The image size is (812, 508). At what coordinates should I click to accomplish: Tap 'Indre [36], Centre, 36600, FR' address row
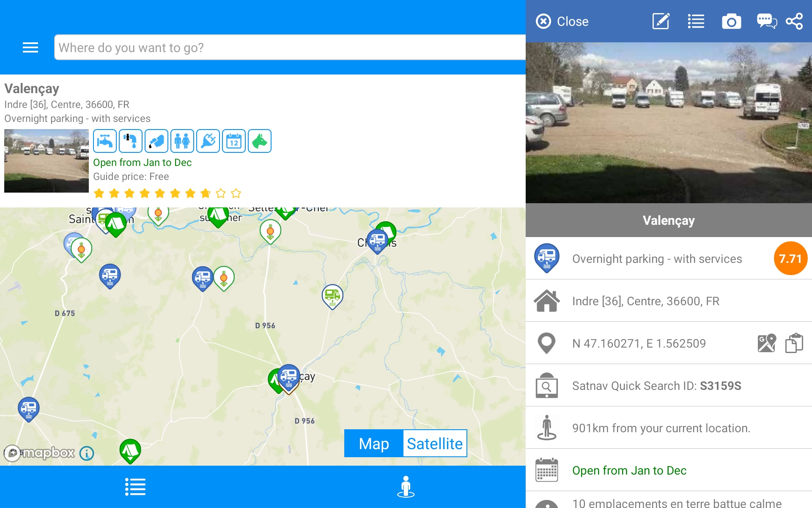[x=669, y=301]
